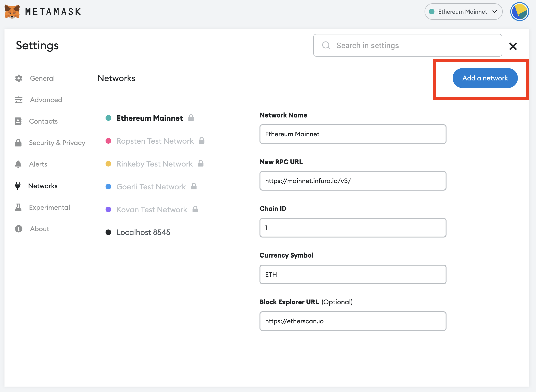536x392 pixels.
Task: Click the black dot next to Localhost 8545
Action: click(x=108, y=232)
